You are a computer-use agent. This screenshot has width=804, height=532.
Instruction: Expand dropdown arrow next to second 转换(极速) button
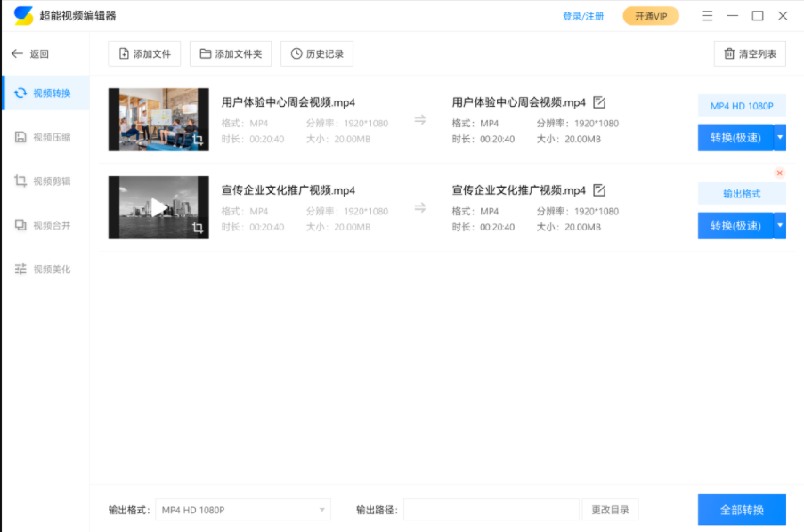780,226
